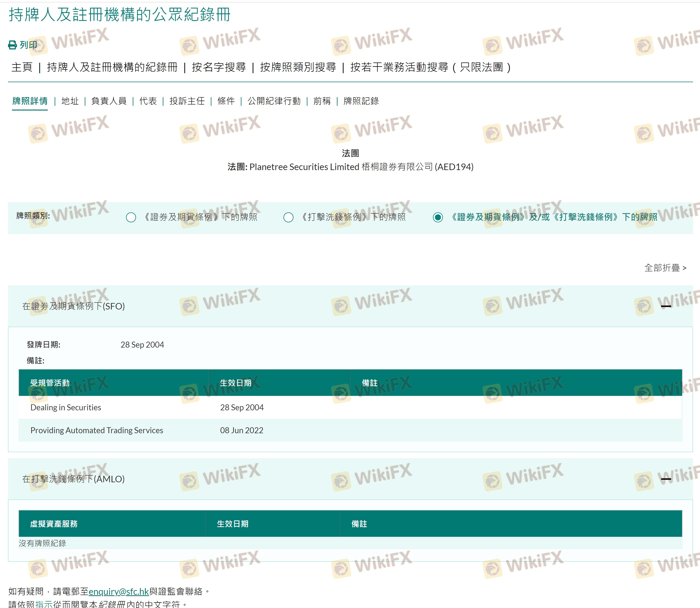Click the 備註 header in SFO table

[370, 383]
